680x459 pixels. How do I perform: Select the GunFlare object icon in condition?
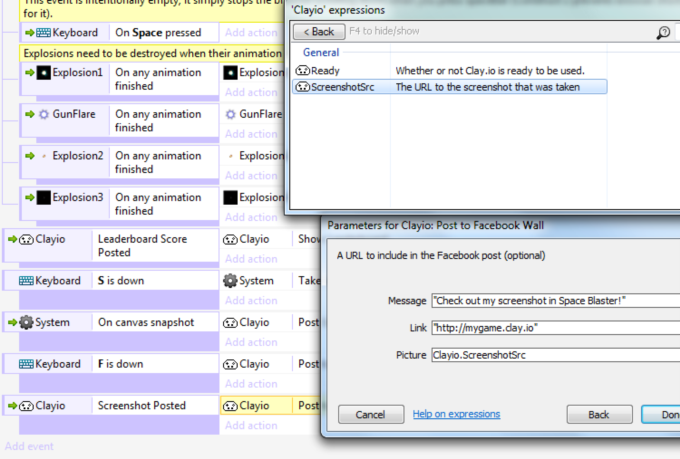click(43, 114)
